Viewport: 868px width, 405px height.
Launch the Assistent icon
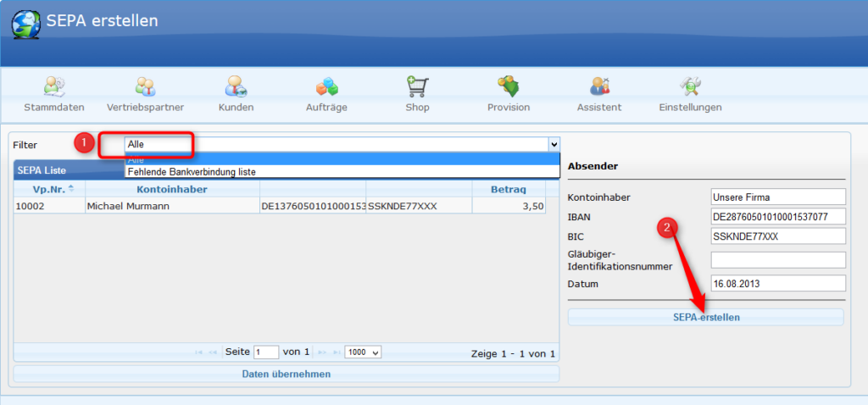[599, 87]
